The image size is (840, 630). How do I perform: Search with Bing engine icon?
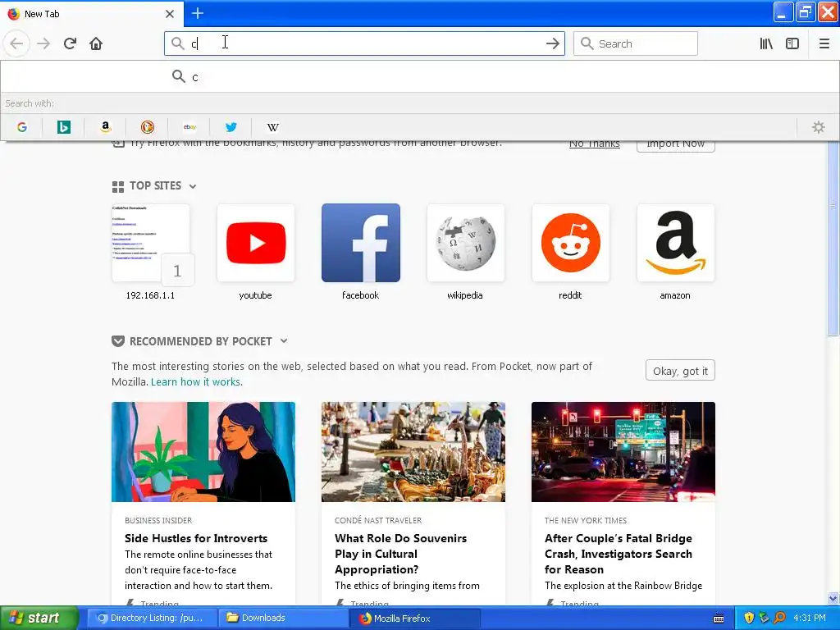pos(64,127)
